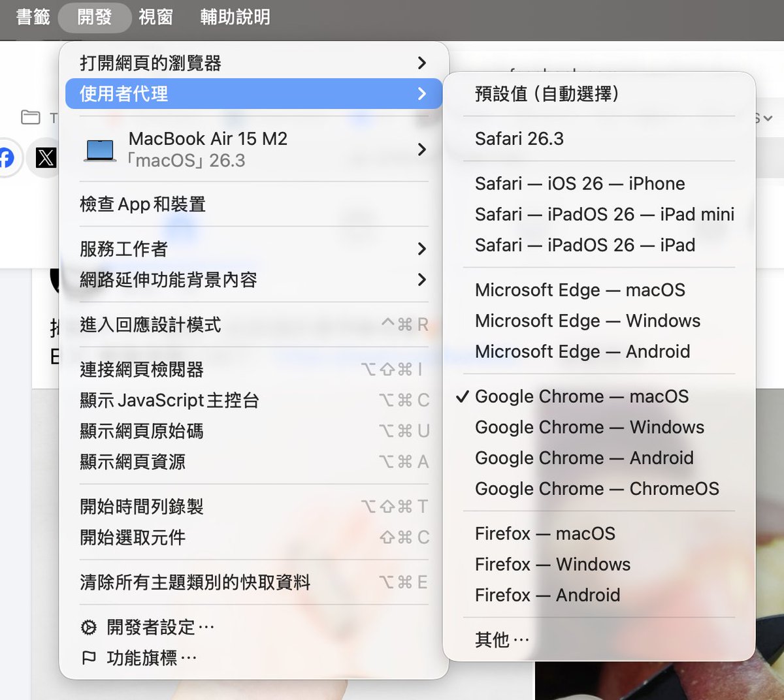
Task: Choose 顯示網頁原始碼
Action: pyautogui.click(x=254, y=431)
